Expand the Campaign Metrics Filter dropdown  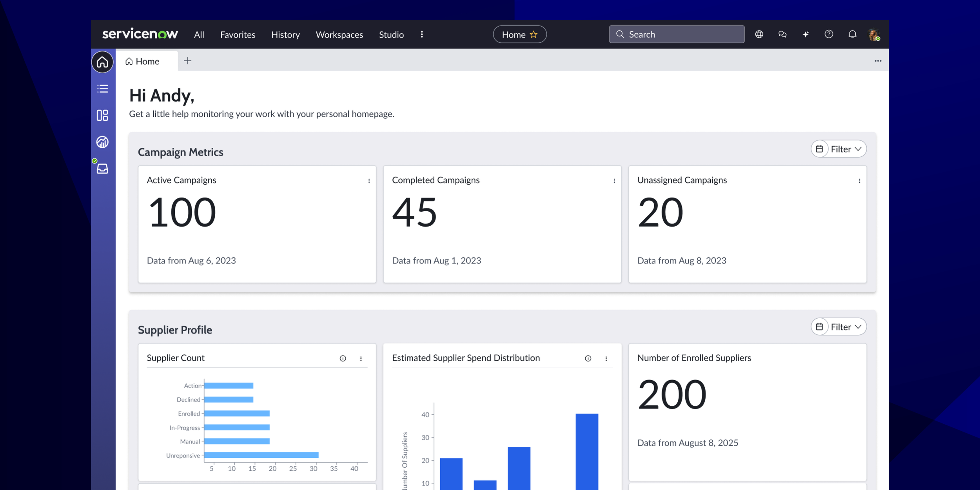click(846, 149)
